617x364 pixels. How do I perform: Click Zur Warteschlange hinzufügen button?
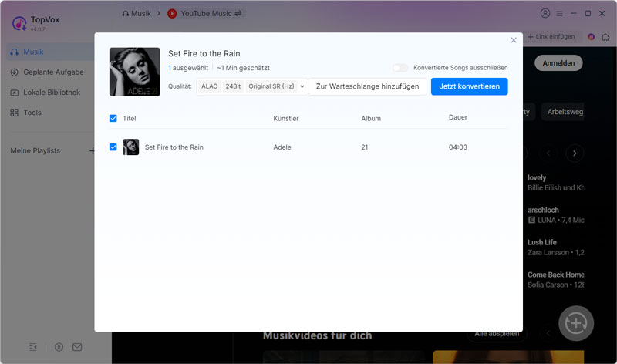point(367,86)
